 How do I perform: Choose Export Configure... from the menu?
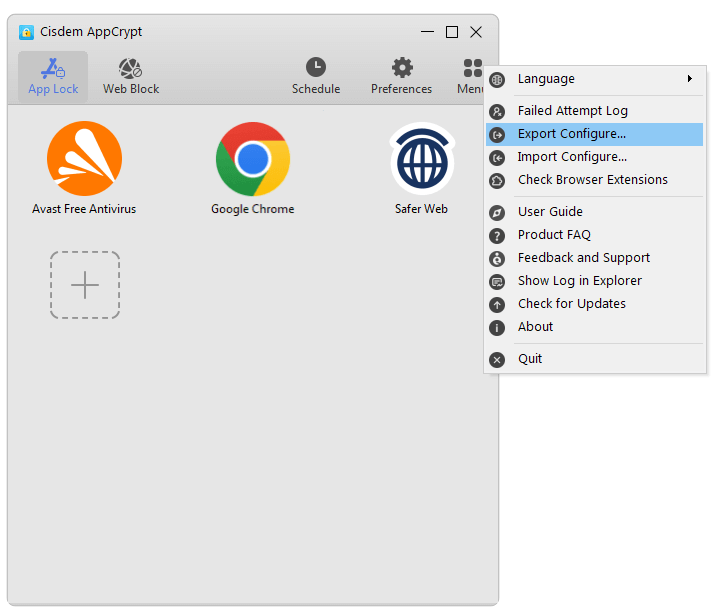594,134
